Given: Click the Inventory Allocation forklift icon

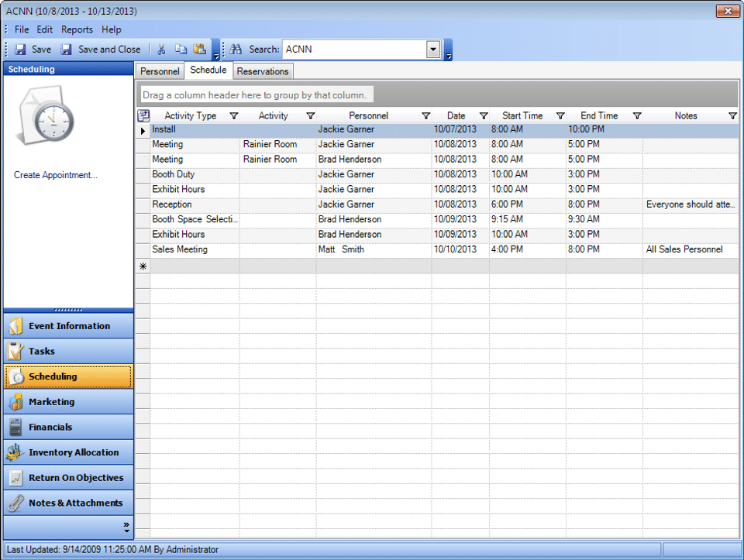Looking at the screenshot, I should click(x=15, y=452).
